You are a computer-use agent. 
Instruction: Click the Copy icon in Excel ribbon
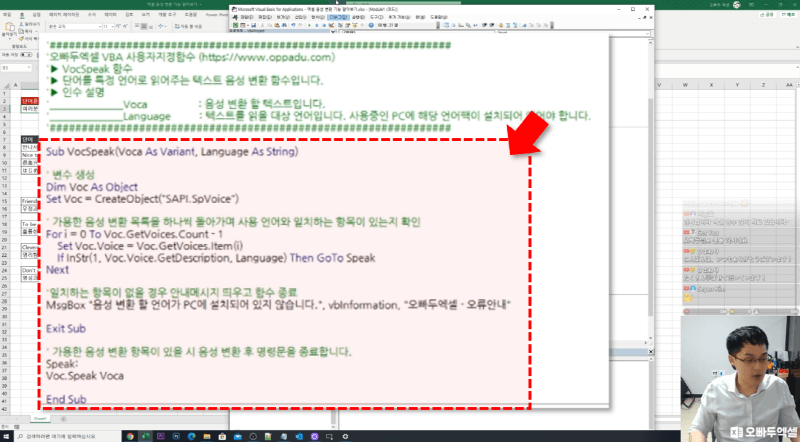(x=21, y=32)
